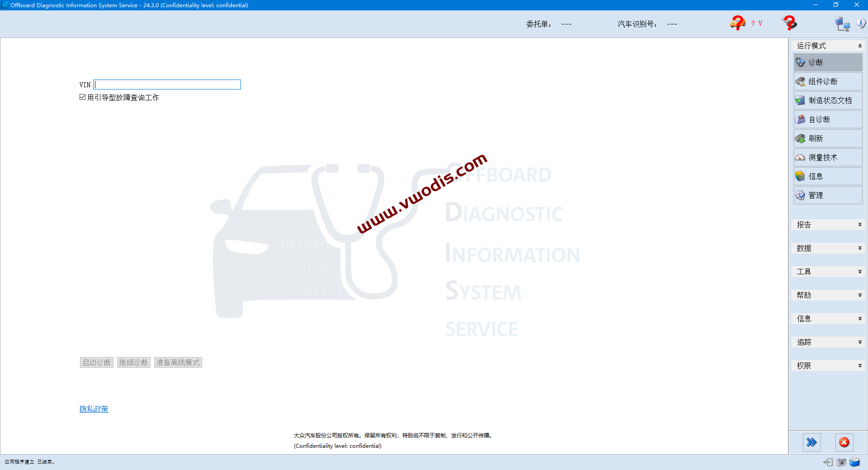
Task: Click the blue double-arrow forward button
Action: click(811, 442)
